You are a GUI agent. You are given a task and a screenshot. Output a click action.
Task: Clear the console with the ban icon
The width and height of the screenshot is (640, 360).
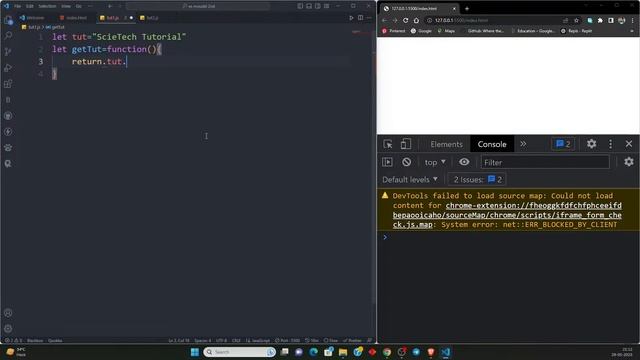tap(406, 162)
